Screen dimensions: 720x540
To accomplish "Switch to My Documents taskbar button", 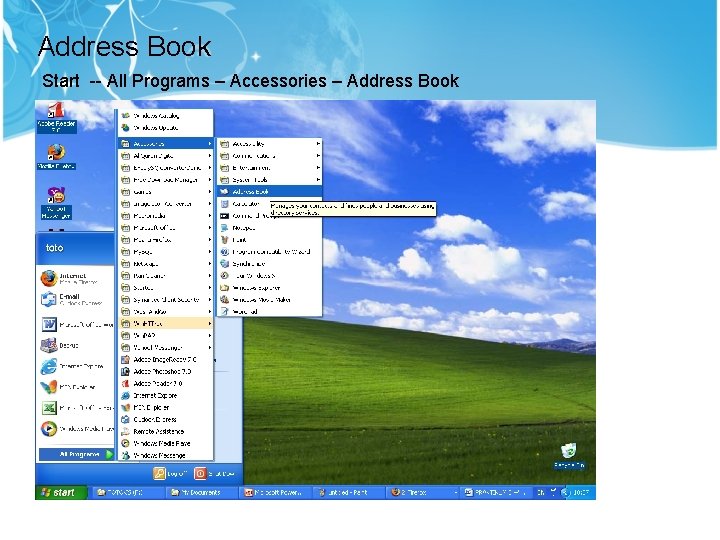I will coord(201,493).
